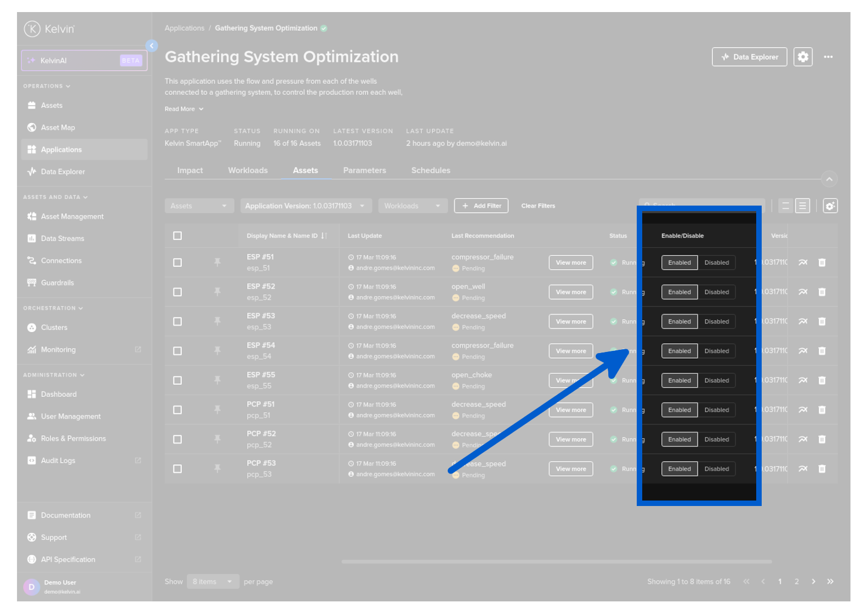Open the Parameters tab
This screenshot has width=868, height=614.
(364, 170)
